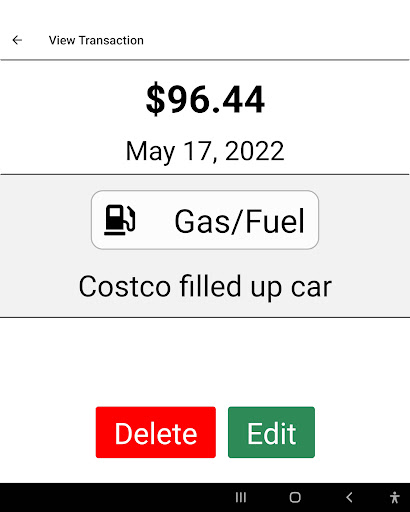Screen dimensions: 410x512
Task: Click the dollar sign in amount
Action: 156,100
